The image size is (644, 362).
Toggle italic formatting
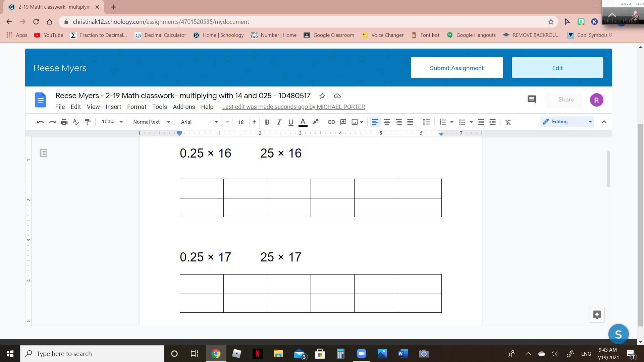(279, 122)
